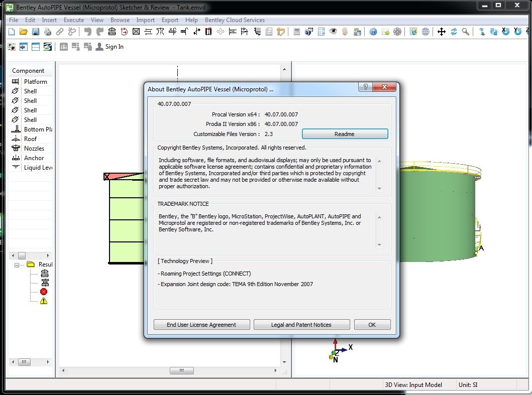
Task: Click the New file icon in toolbar
Action: click(12, 32)
